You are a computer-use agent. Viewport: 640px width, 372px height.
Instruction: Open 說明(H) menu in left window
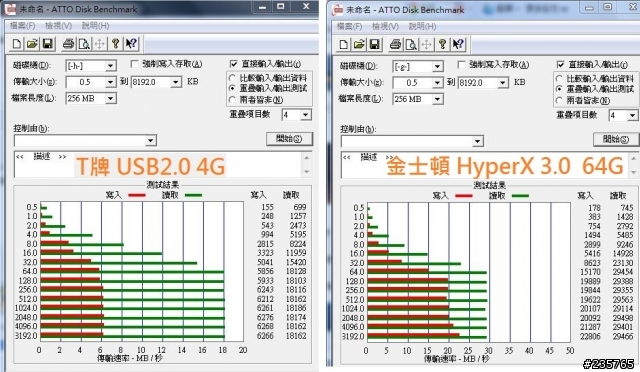point(95,26)
